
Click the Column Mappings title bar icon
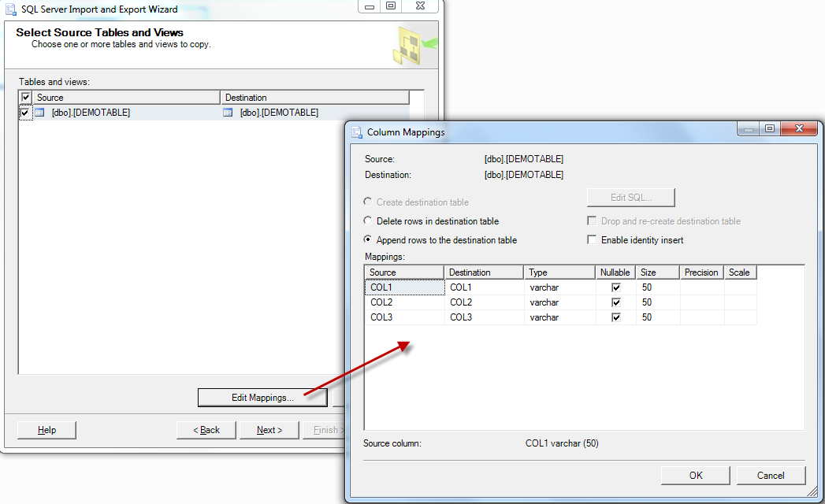[357, 132]
